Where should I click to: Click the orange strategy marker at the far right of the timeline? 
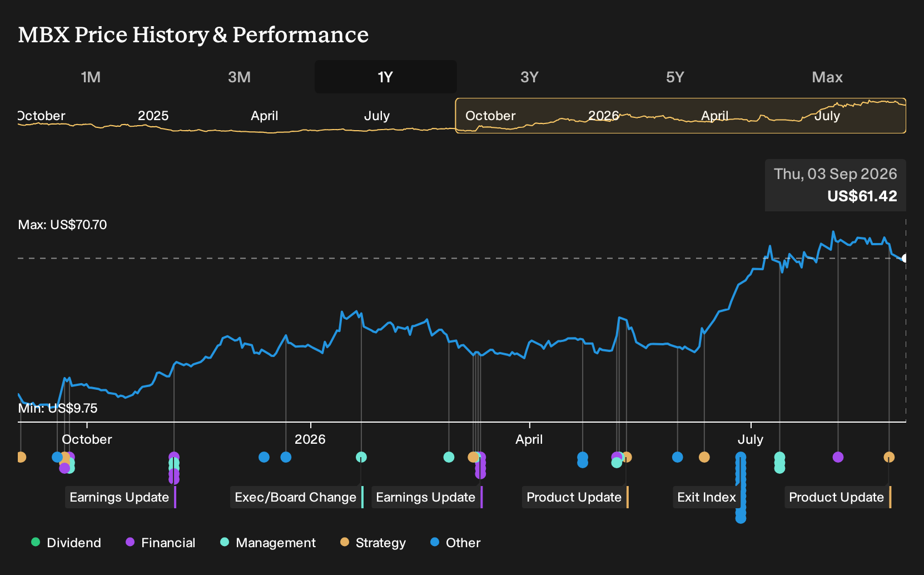(x=889, y=457)
